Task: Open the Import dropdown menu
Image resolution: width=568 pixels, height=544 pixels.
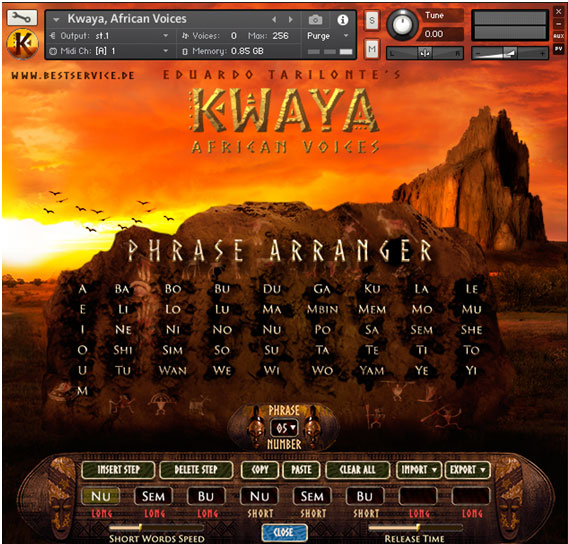Action: pos(418,470)
